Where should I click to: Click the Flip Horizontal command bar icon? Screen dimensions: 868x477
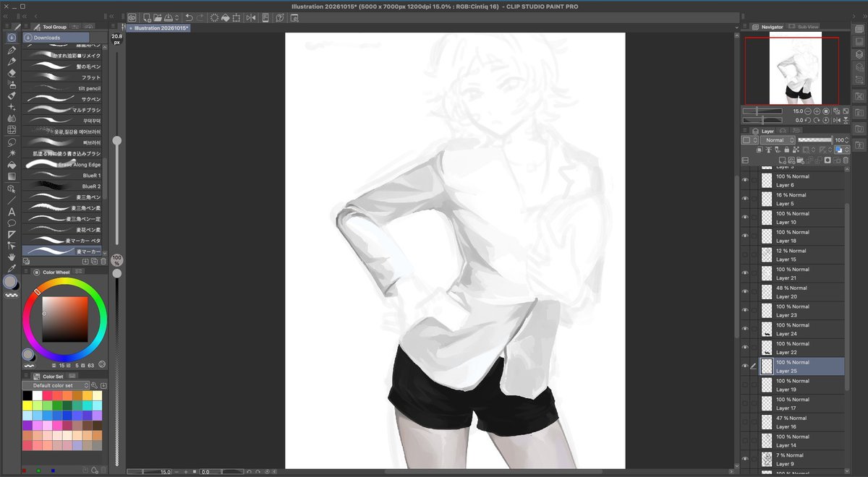(x=251, y=17)
